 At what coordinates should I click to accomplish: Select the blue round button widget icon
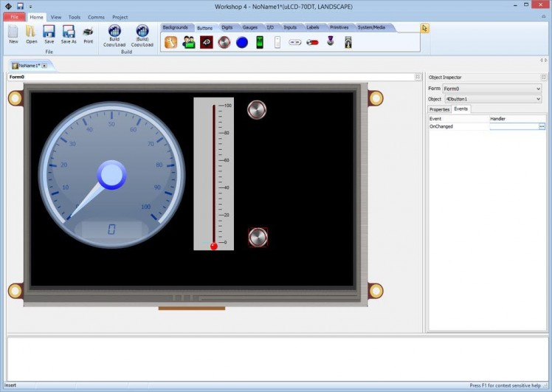242,42
